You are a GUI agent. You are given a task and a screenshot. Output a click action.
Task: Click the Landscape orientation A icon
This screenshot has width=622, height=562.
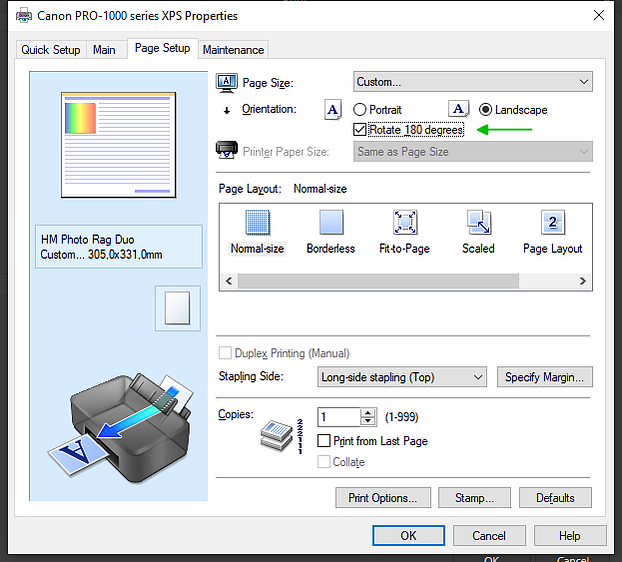458,109
